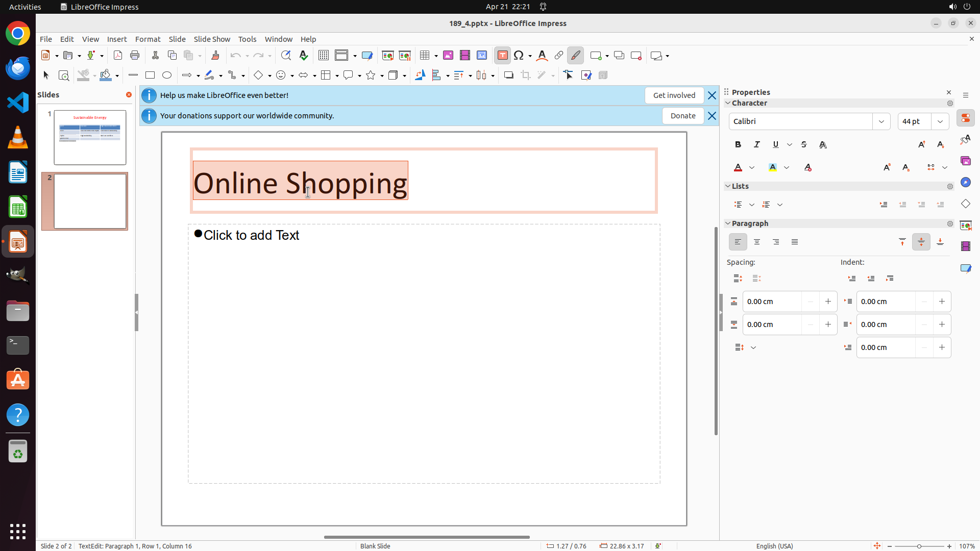Insert a table from the toolbar

click(425, 56)
